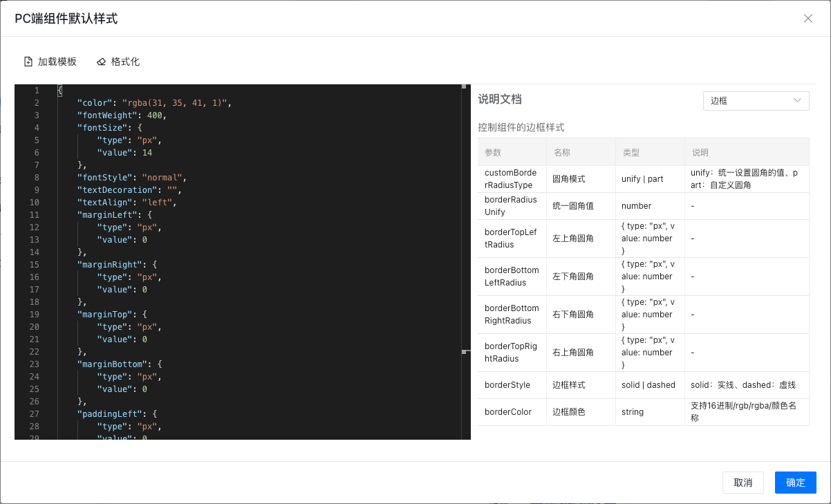Open the 边框 documentation dropdown

tap(755, 101)
